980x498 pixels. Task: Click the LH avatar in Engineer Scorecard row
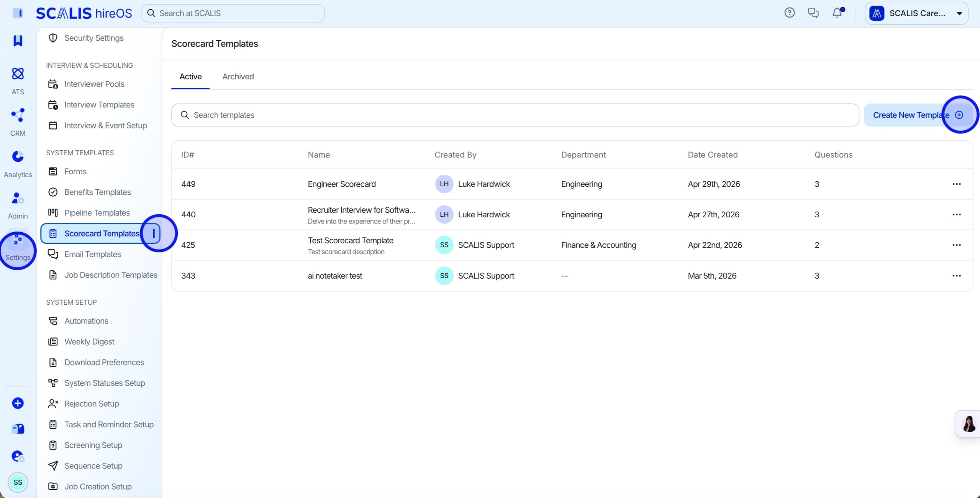[x=444, y=184]
